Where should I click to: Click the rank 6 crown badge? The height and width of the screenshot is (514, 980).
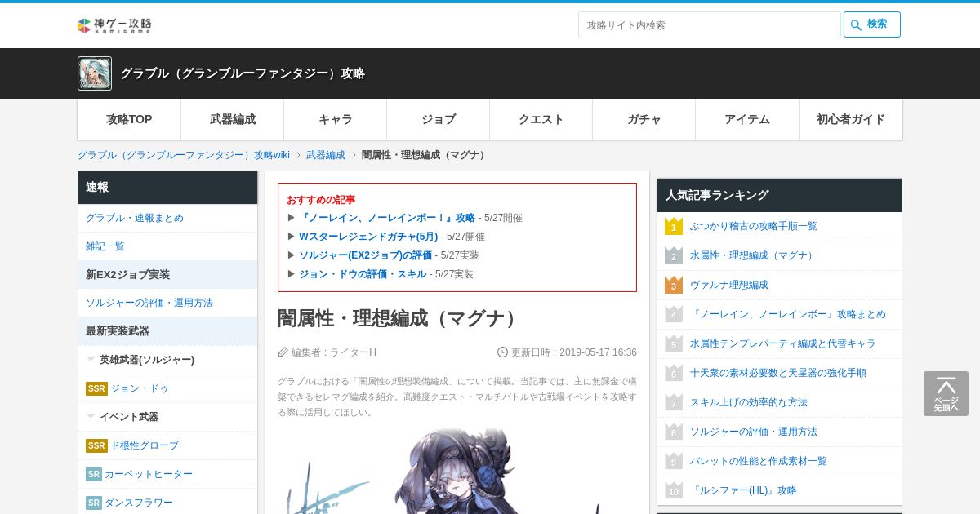click(x=674, y=373)
